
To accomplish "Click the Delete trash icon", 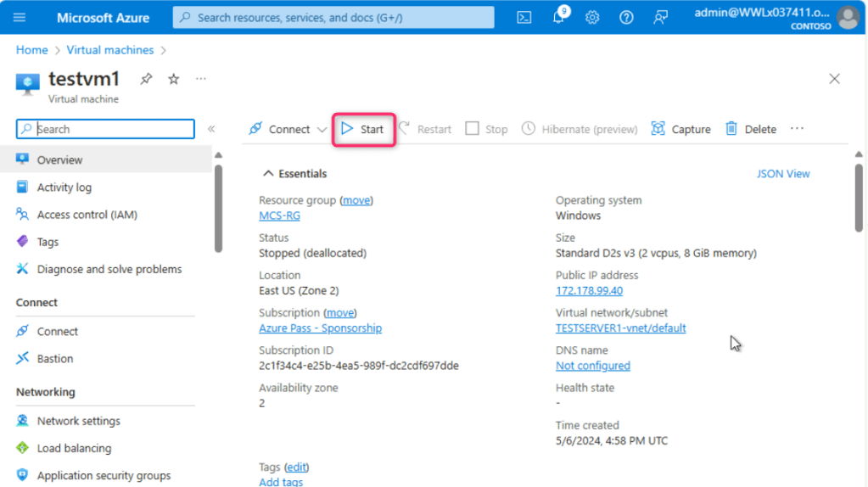I will 731,129.
